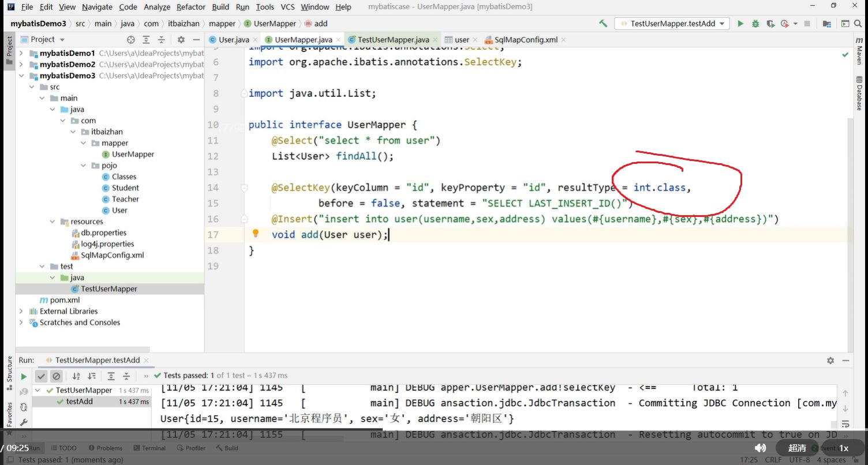868x465 pixels.
Task: Click the UserMapper breadcrumb
Action: point(270,24)
